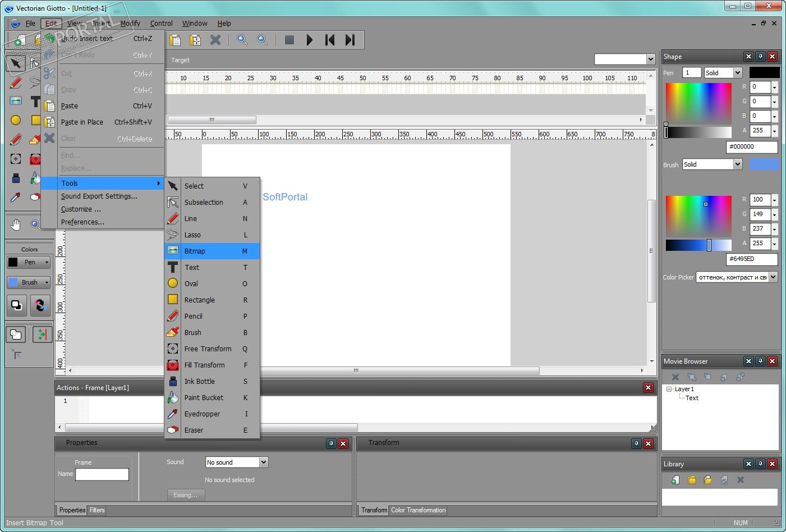The image size is (786, 532).
Task: Click Sound Export Settings... in Edit menu
Action: [103, 196]
